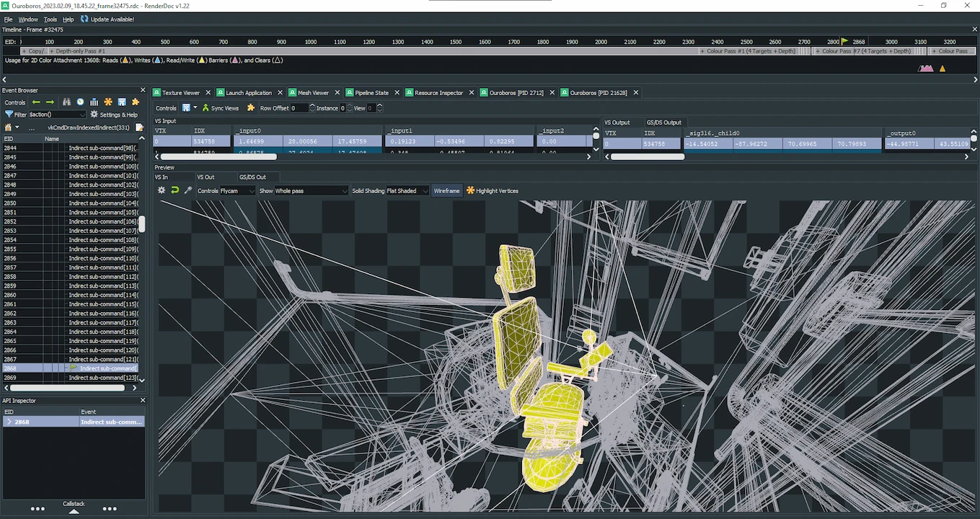Open the Help menu

pyautogui.click(x=69, y=19)
